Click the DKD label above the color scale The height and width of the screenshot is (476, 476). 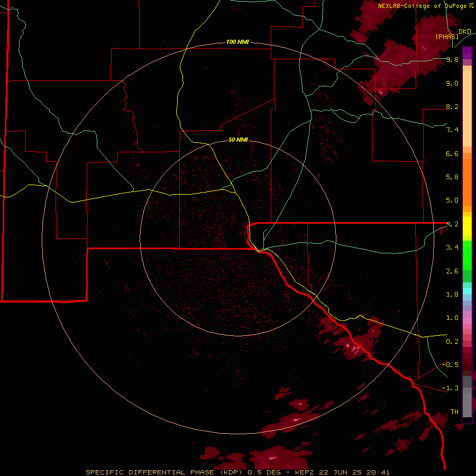(x=465, y=32)
